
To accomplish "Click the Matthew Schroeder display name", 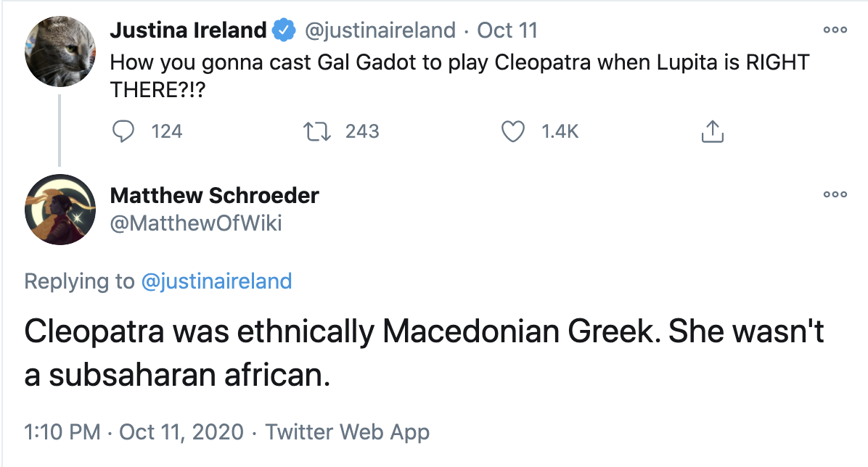I will (215, 195).
